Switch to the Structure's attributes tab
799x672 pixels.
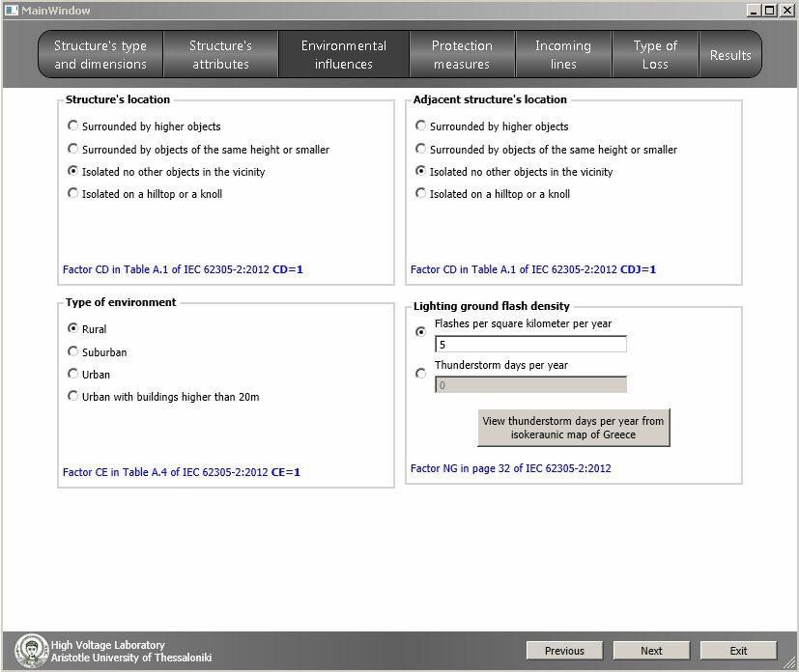pyautogui.click(x=220, y=54)
